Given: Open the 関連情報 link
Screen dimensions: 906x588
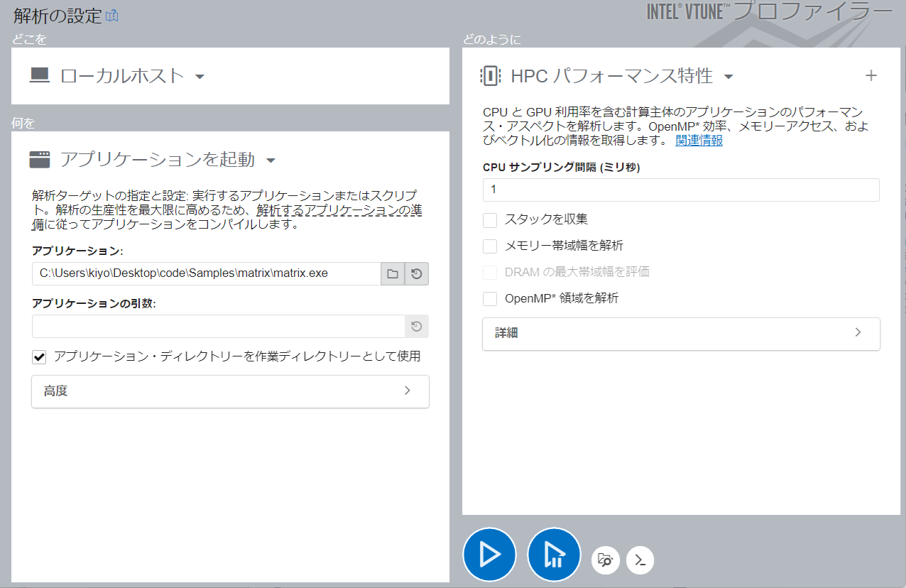Looking at the screenshot, I should pyautogui.click(x=699, y=141).
